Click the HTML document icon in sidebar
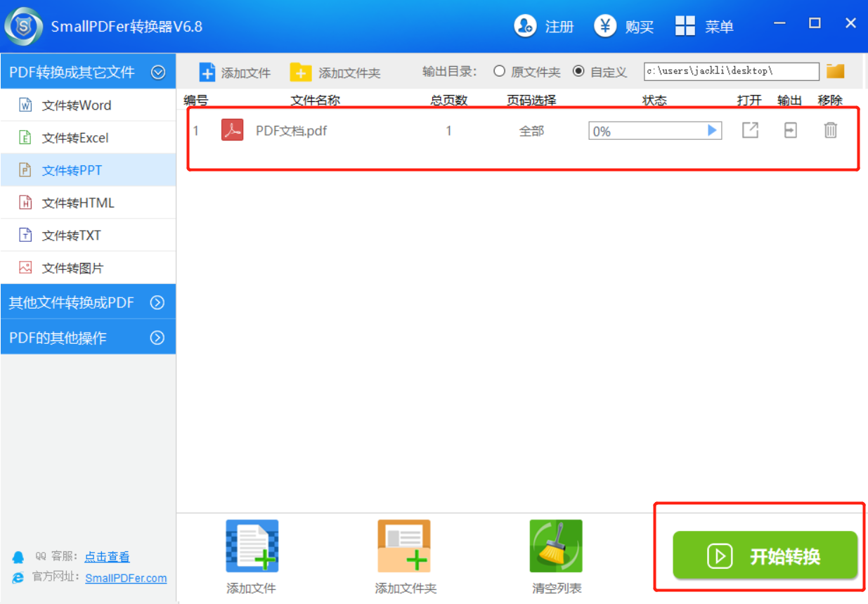Screen dimensions: 868x604 (x=26, y=203)
